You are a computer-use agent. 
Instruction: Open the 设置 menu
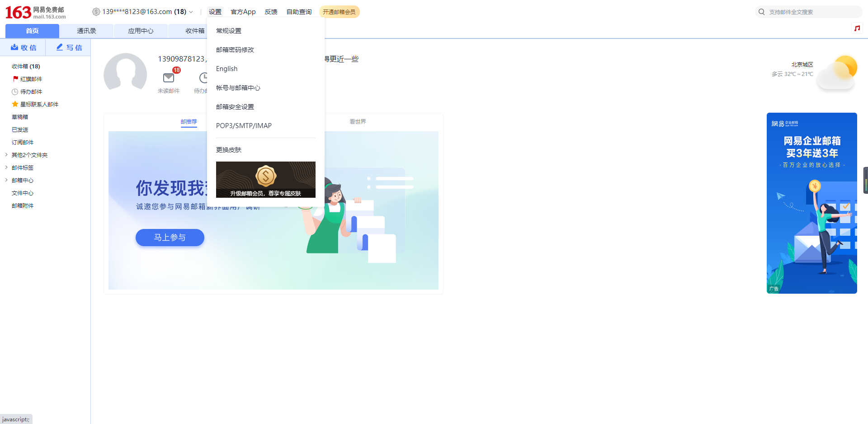pos(215,12)
